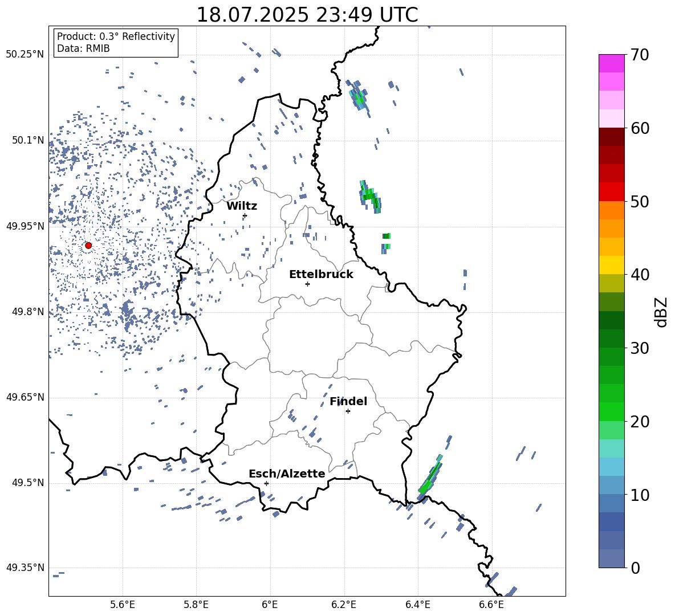This screenshot has width=675, height=616.
Task: Click the 49.65°N latitude label
Action: click(25, 397)
